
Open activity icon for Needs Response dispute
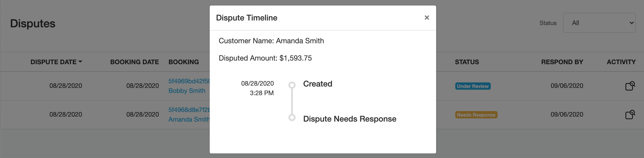[630, 115]
